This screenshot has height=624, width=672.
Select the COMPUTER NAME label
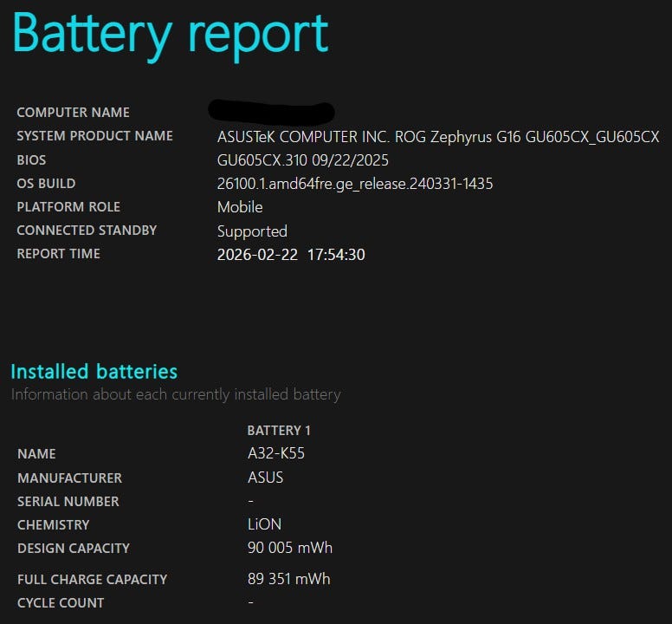tap(74, 113)
